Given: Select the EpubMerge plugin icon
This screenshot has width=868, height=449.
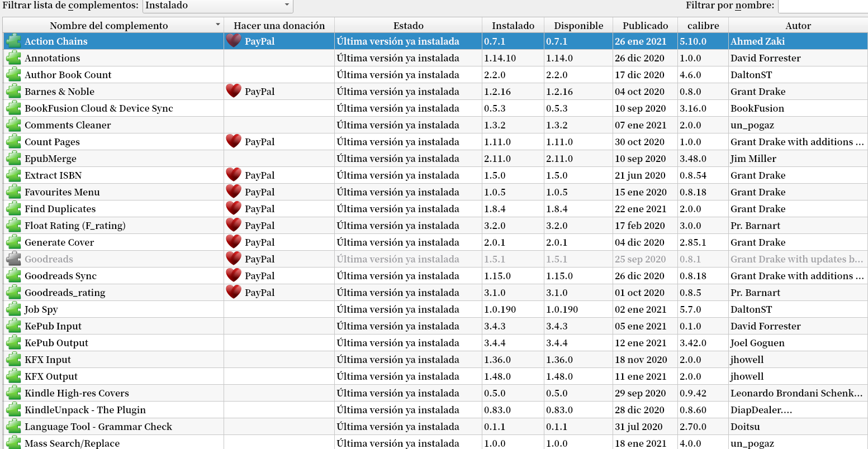Looking at the screenshot, I should [x=13, y=159].
